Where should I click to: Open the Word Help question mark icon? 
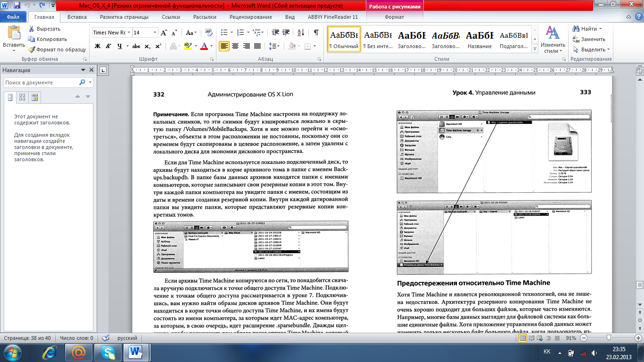point(638,17)
